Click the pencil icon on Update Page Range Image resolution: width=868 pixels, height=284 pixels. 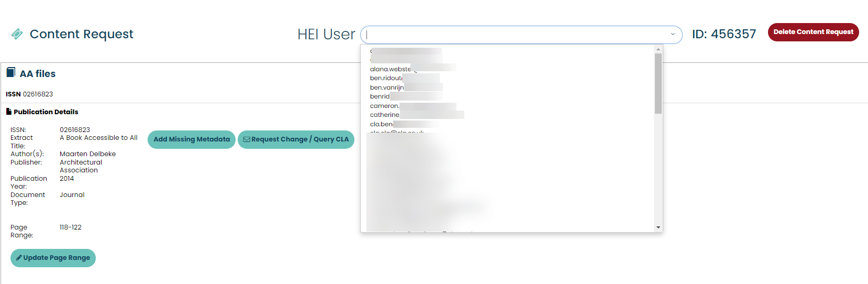19,258
